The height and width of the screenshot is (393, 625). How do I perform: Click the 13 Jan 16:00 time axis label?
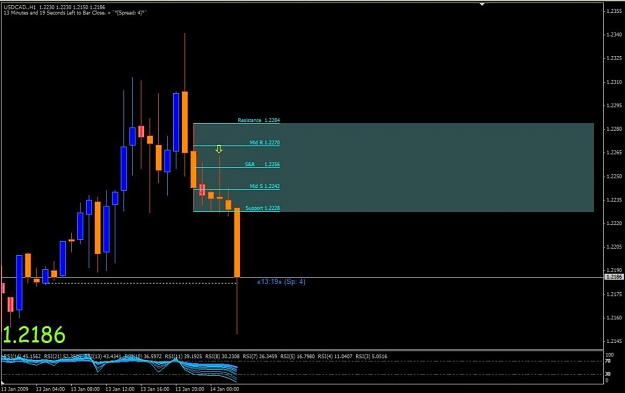[155, 389]
